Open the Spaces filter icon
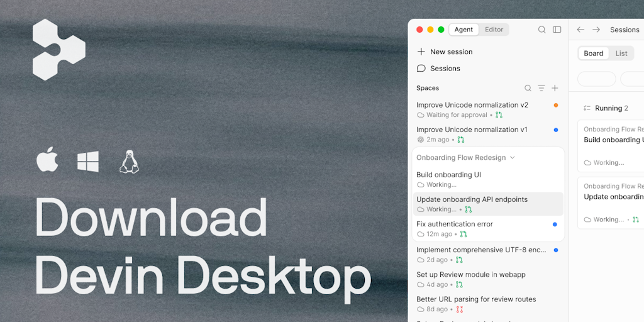The image size is (644, 322). [x=541, y=88]
